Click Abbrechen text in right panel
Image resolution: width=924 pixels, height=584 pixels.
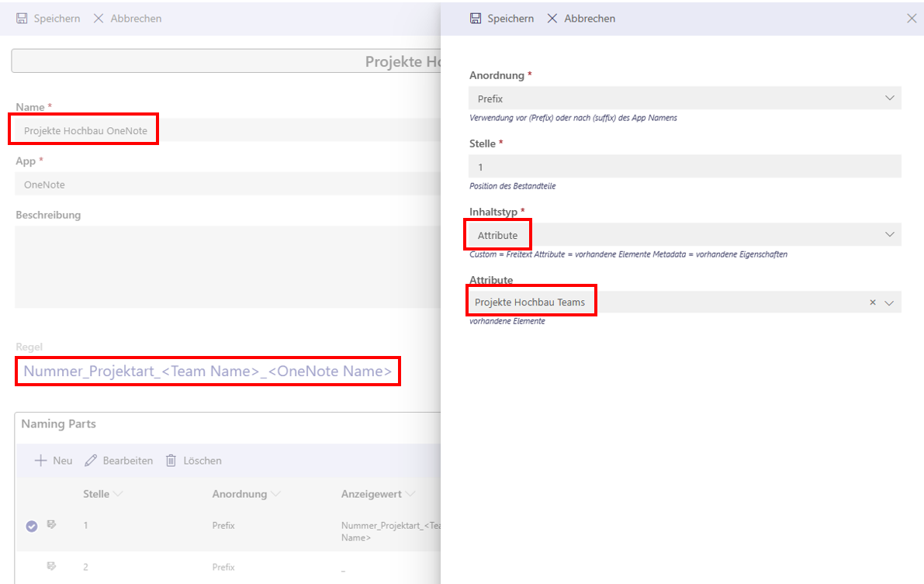click(590, 19)
